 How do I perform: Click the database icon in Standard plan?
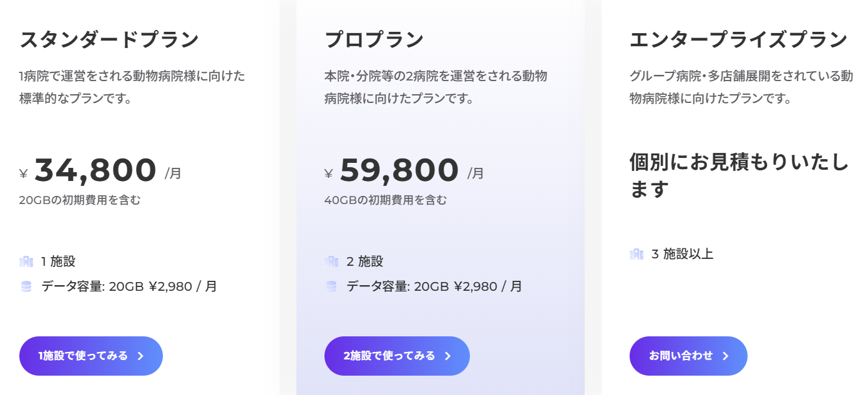(26, 286)
